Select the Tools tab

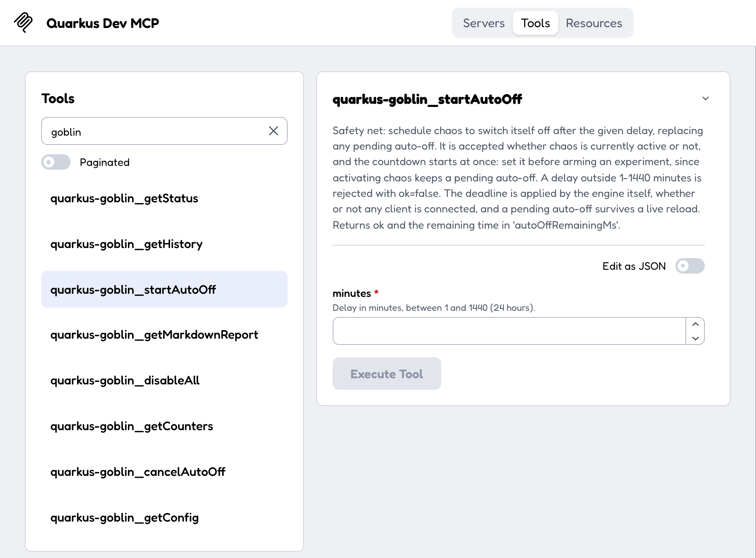pos(535,23)
